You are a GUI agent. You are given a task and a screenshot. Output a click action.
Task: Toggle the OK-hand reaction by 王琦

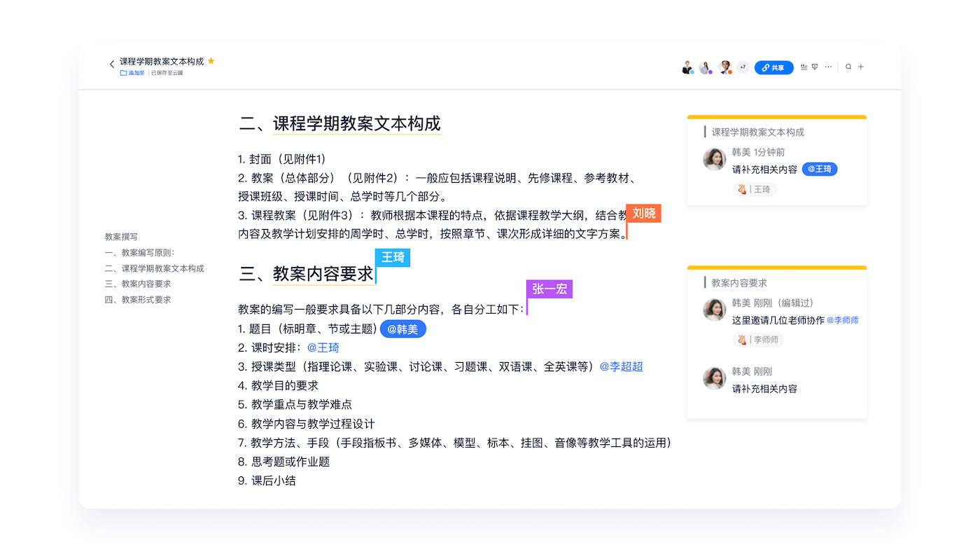click(754, 189)
